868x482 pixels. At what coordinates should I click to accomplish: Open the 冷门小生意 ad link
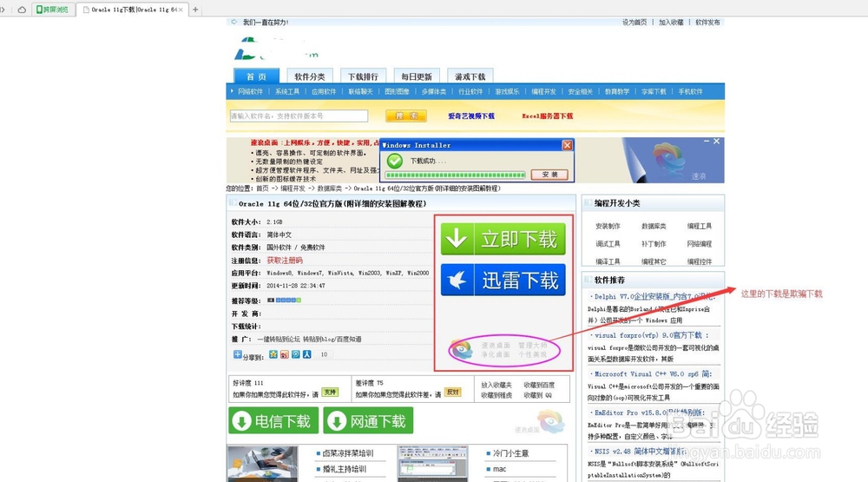click(510, 453)
